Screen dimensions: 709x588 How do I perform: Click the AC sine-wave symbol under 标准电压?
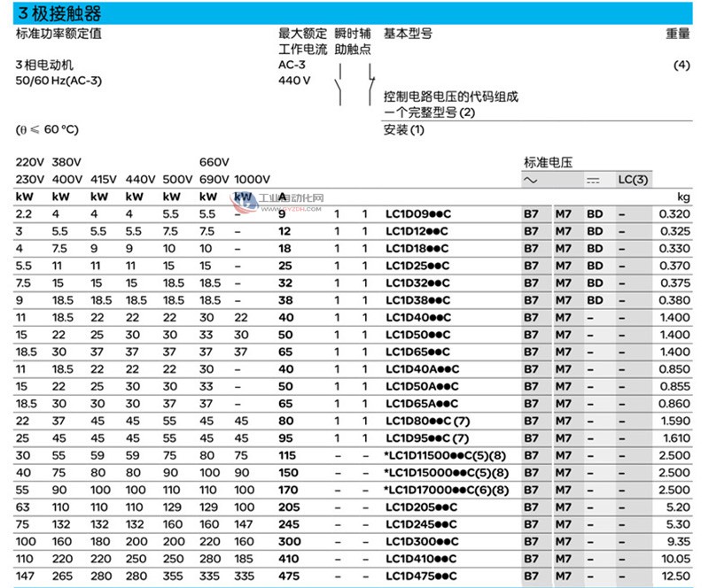pyautogui.click(x=530, y=181)
